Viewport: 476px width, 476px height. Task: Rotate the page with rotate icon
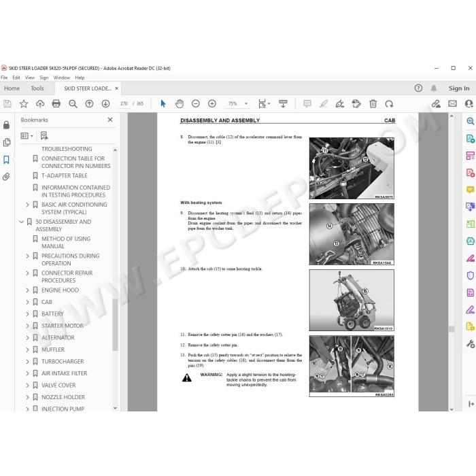389,104
